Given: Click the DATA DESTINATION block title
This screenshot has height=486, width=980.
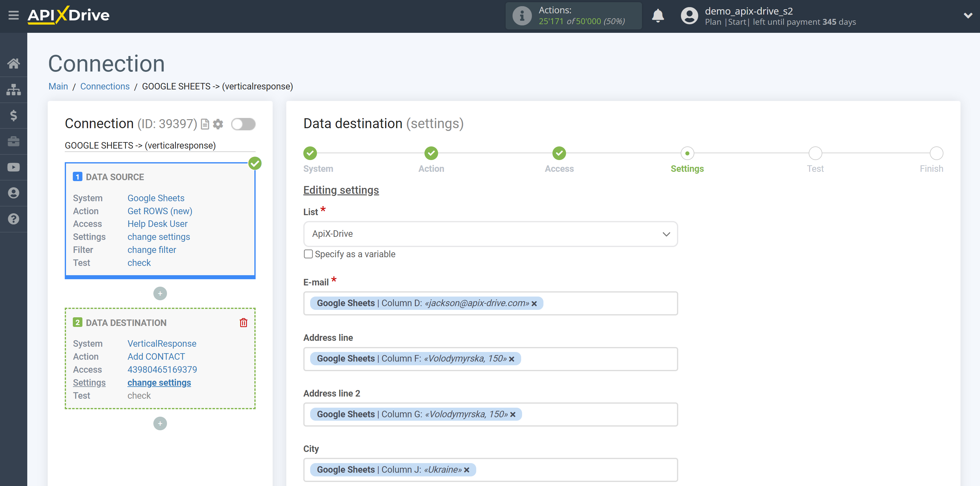Looking at the screenshot, I should (x=126, y=323).
